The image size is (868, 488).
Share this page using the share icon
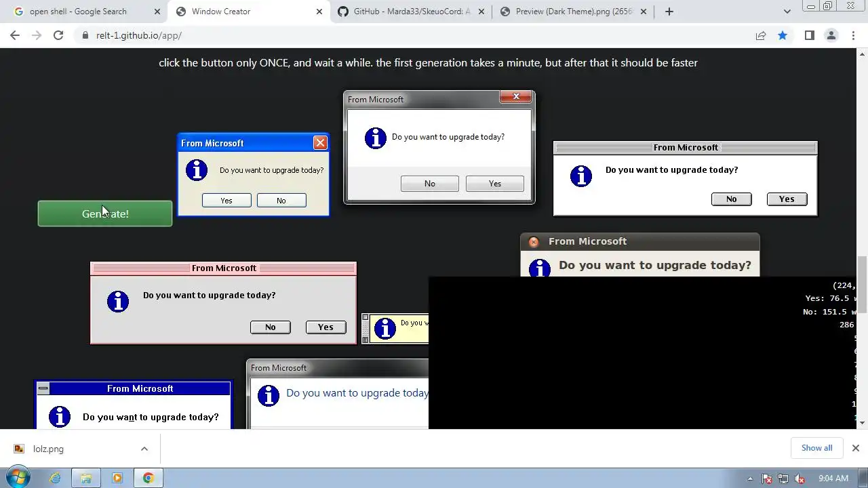click(761, 35)
